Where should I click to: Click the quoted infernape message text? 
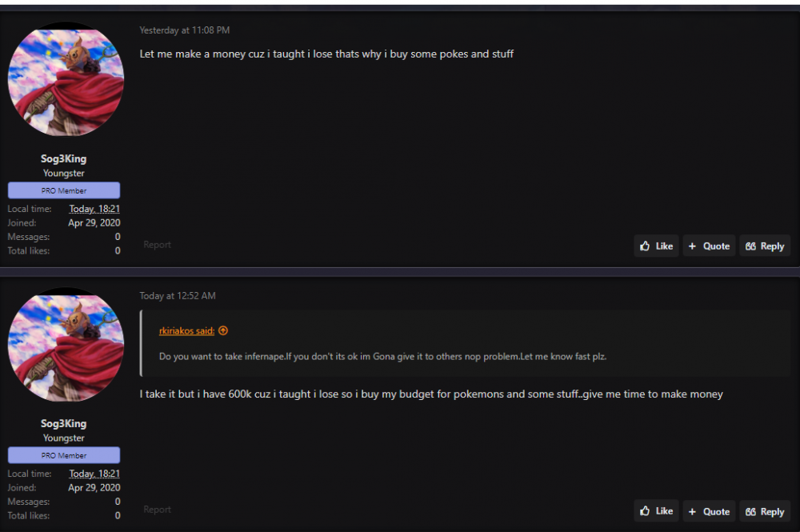382,356
